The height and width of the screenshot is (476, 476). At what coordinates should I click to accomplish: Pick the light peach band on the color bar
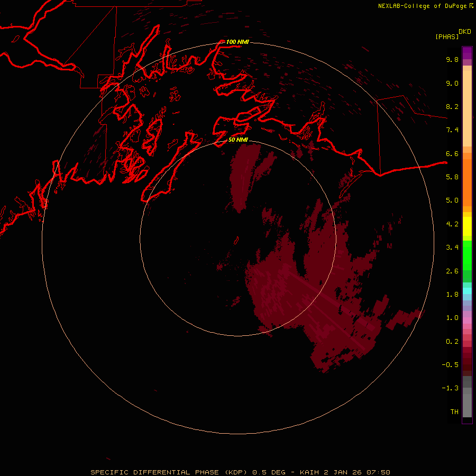point(467,108)
